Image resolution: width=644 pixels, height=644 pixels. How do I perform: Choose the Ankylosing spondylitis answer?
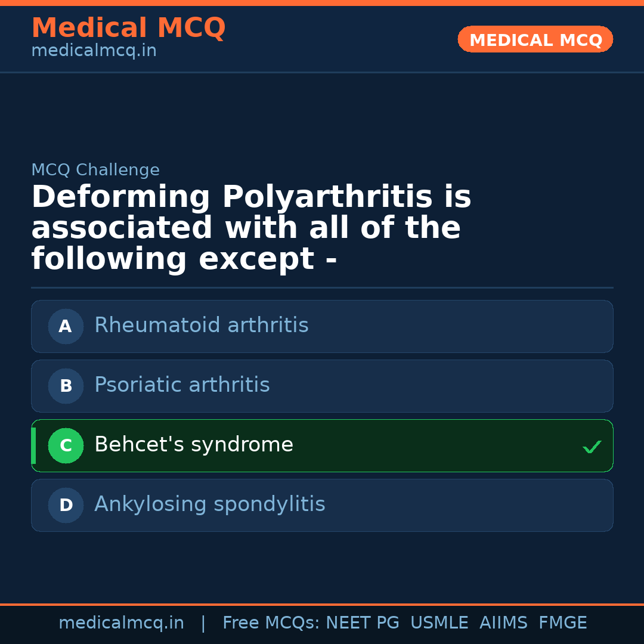click(x=209, y=504)
